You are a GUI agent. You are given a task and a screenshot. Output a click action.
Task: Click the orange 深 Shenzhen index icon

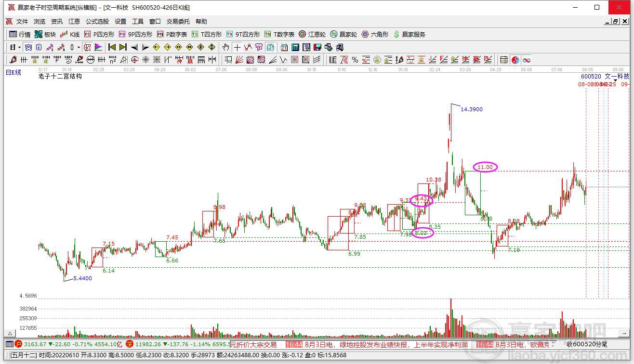(130, 344)
